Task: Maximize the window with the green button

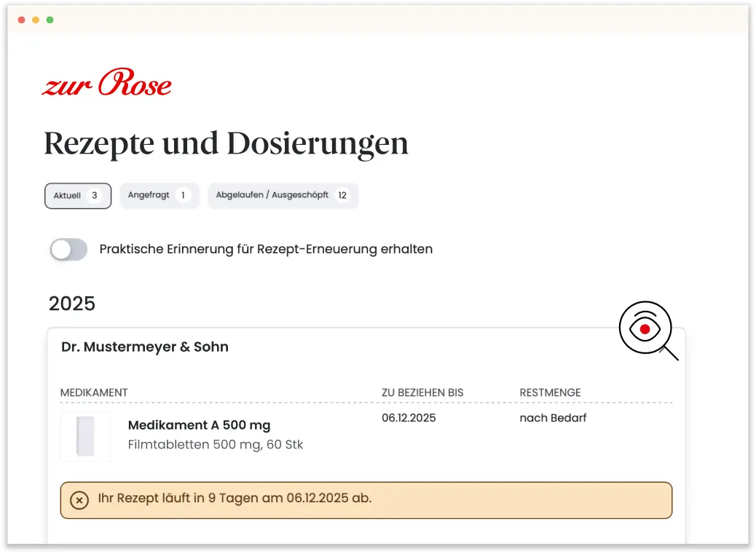Action: coord(50,20)
